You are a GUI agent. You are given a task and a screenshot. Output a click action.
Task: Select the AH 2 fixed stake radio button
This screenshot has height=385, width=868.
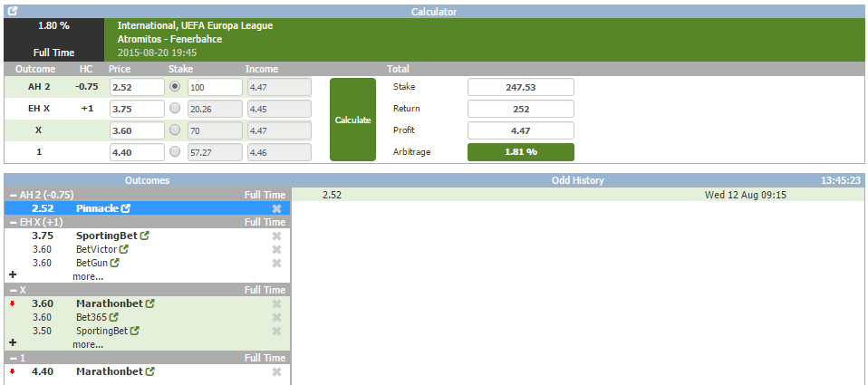point(175,87)
